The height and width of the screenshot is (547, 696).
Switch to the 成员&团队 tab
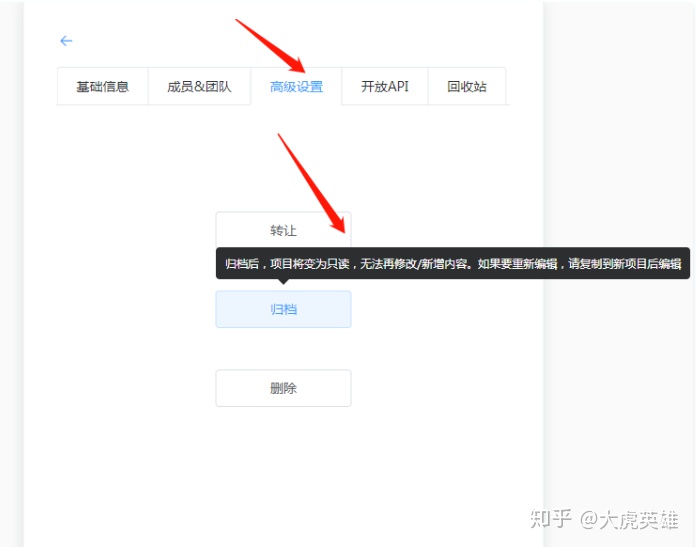(x=199, y=87)
